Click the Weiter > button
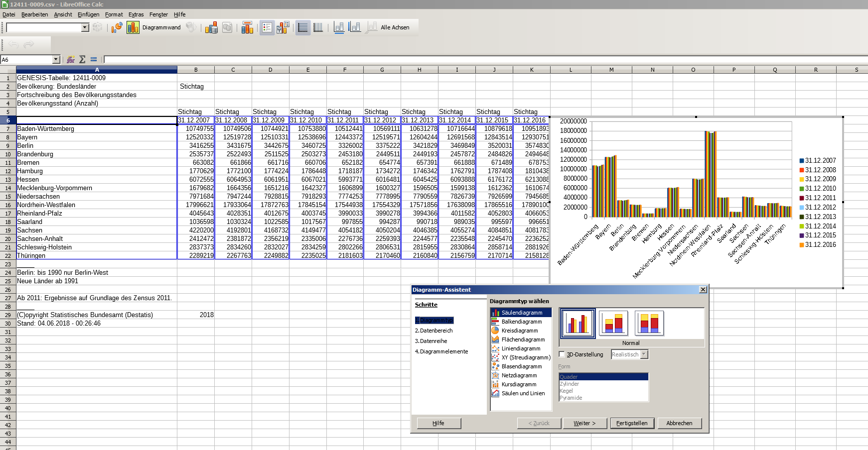This screenshot has height=450, width=868. click(585, 423)
